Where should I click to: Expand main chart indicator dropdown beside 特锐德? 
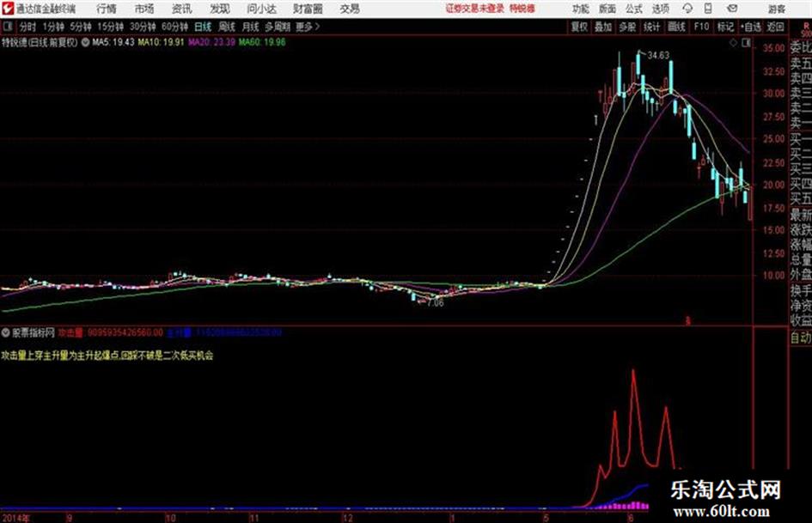(85, 42)
